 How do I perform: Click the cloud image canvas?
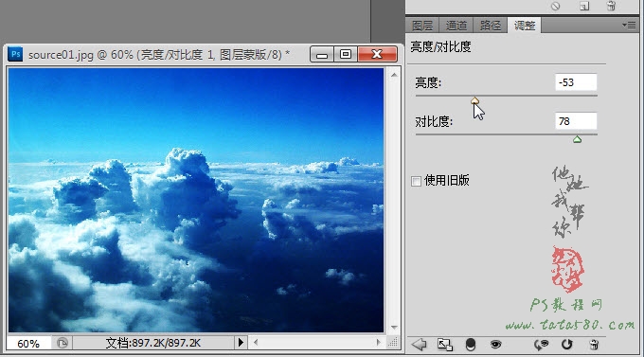click(x=195, y=200)
